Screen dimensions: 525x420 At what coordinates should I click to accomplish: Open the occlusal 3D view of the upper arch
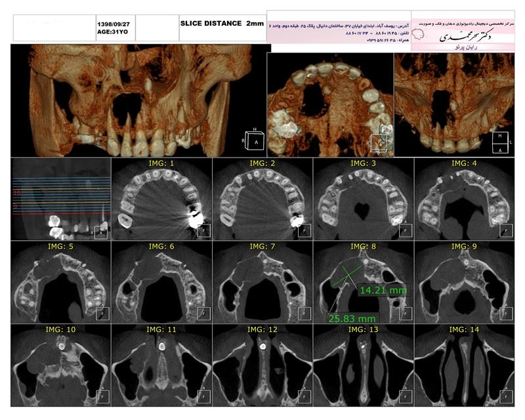[x=331, y=104]
